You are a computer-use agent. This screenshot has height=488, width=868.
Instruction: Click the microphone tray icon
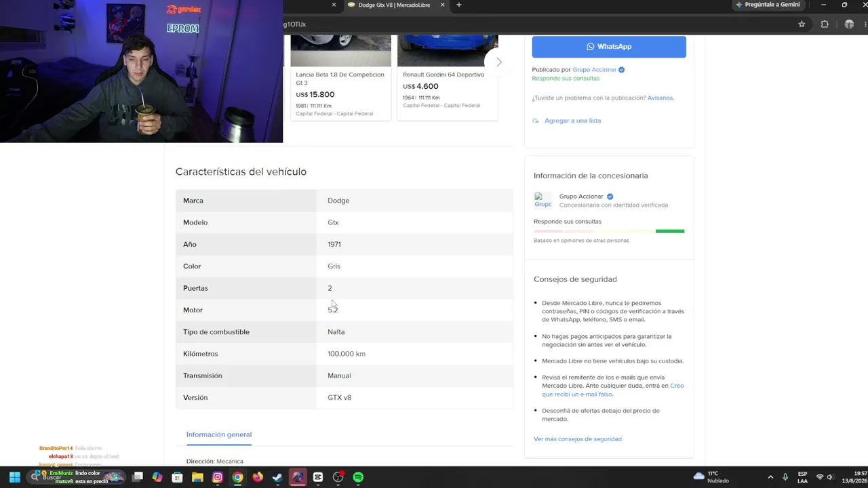pyautogui.click(x=785, y=477)
